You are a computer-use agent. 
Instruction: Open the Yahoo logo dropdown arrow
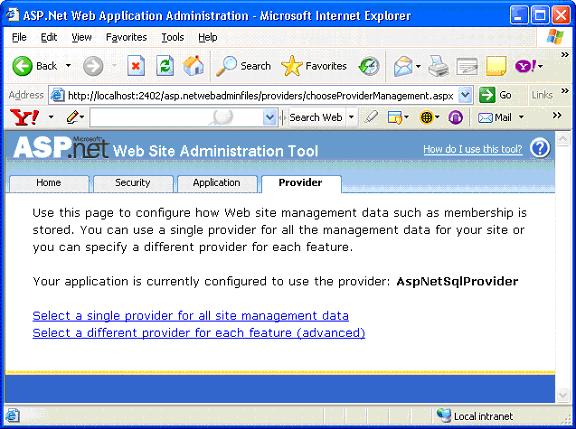click(x=51, y=117)
